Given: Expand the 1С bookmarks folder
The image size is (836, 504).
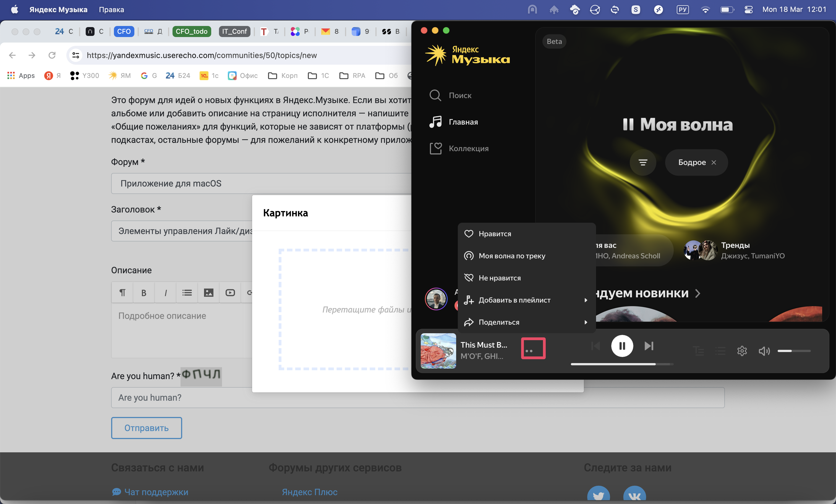Looking at the screenshot, I should click(x=318, y=75).
